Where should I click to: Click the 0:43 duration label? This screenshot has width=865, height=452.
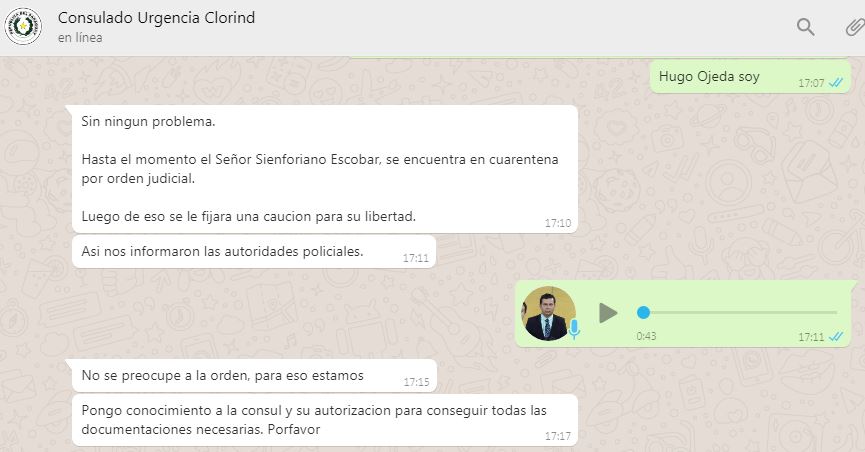[x=646, y=336]
